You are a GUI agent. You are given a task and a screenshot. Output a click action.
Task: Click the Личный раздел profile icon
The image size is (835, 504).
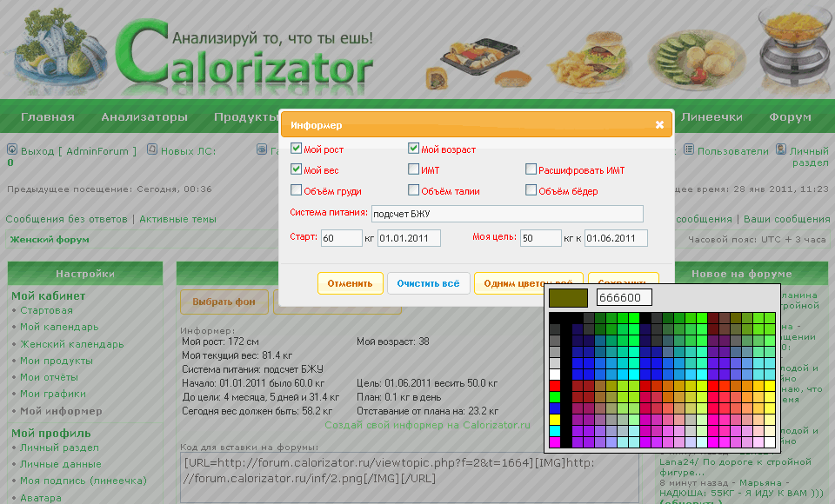(781, 149)
